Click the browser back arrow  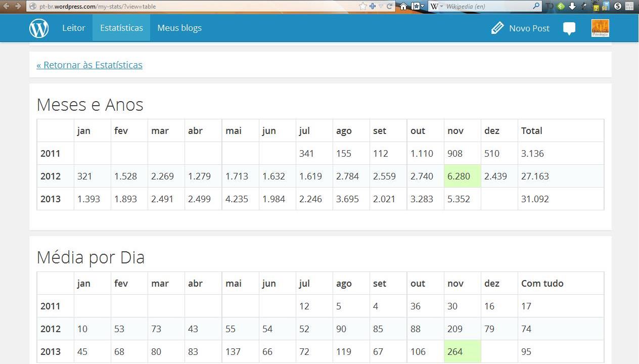click(7, 6)
